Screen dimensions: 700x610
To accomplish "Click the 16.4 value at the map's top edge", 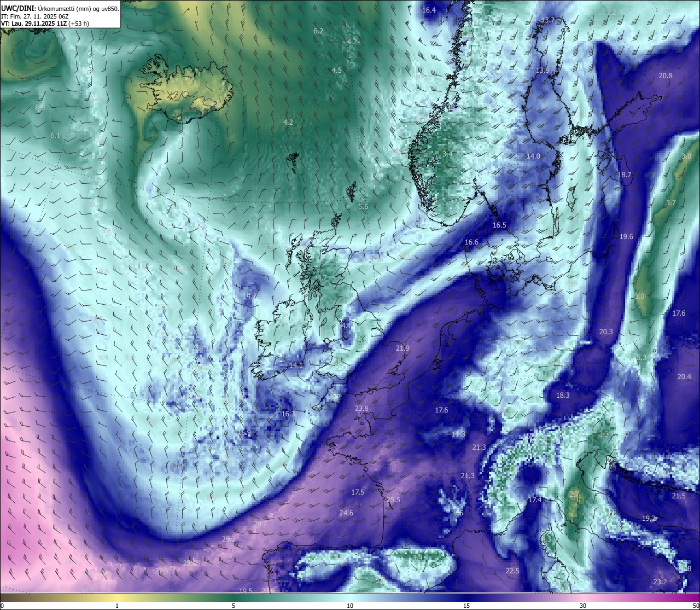I will [429, 10].
